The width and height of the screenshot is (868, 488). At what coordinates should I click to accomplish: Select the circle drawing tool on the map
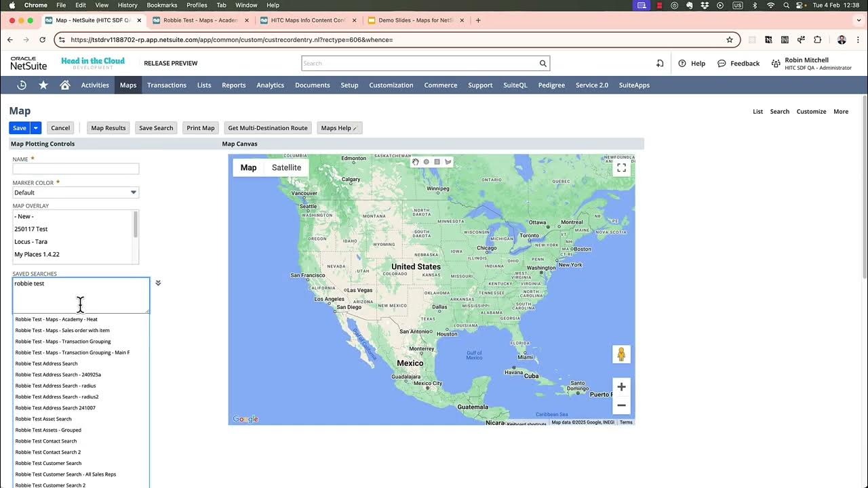pos(426,162)
